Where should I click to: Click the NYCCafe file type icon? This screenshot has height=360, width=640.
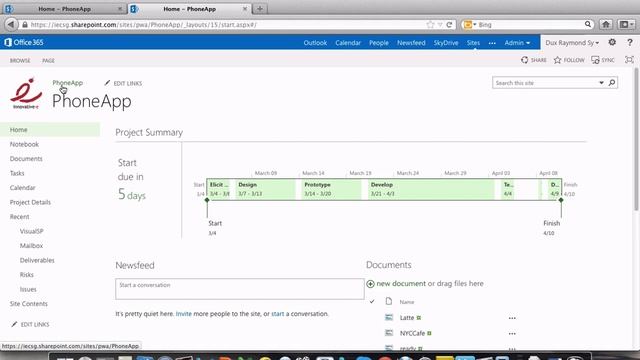pos(389,333)
